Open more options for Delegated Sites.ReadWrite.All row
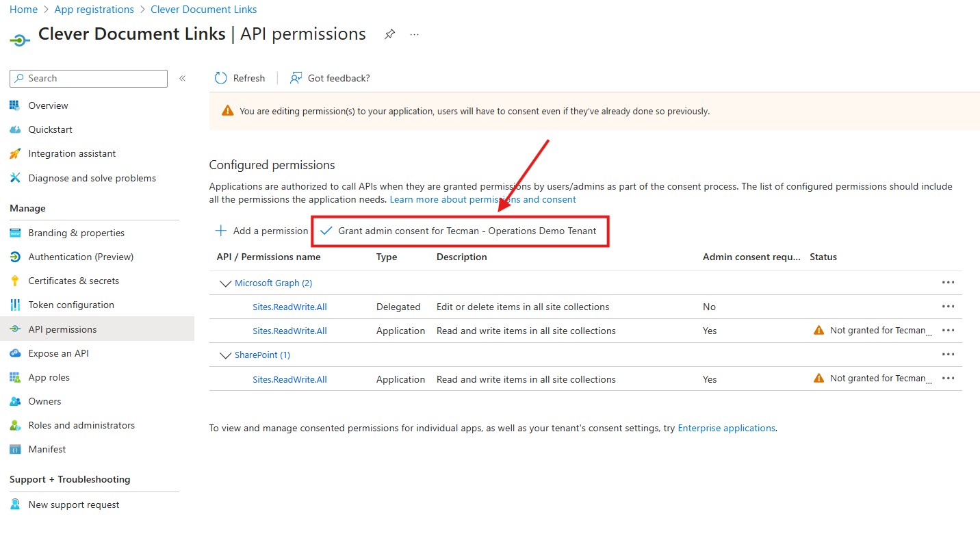 pos(948,306)
